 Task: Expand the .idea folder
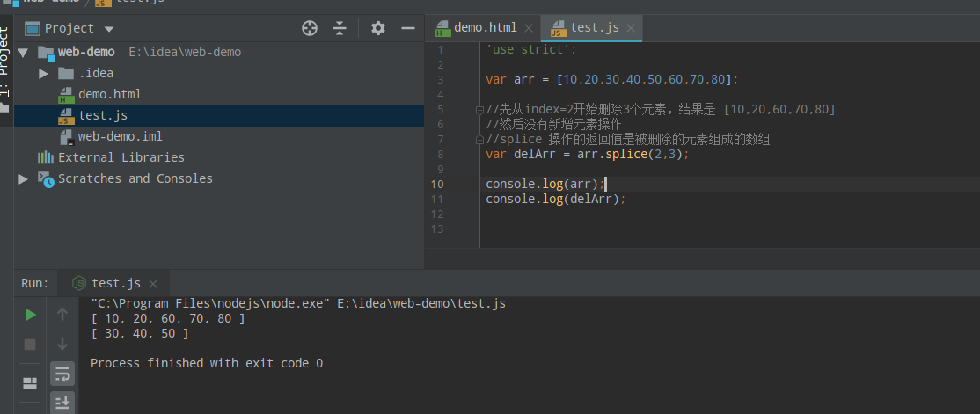pos(43,73)
